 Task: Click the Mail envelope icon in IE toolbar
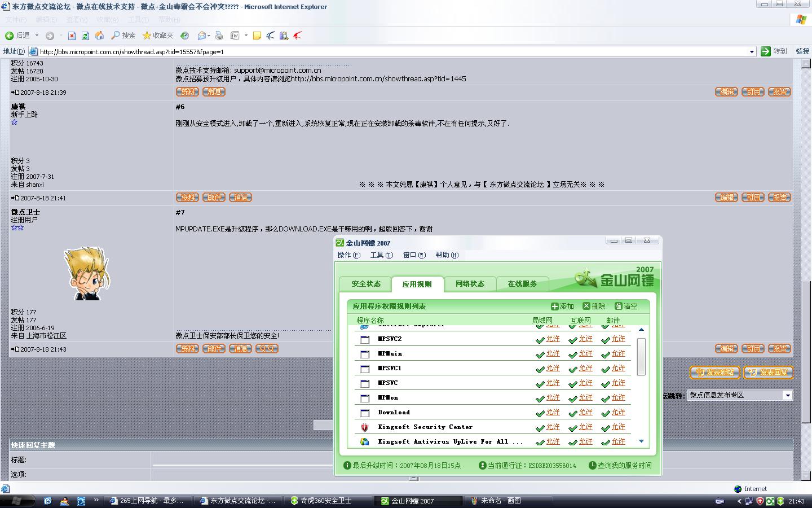[x=202, y=36]
